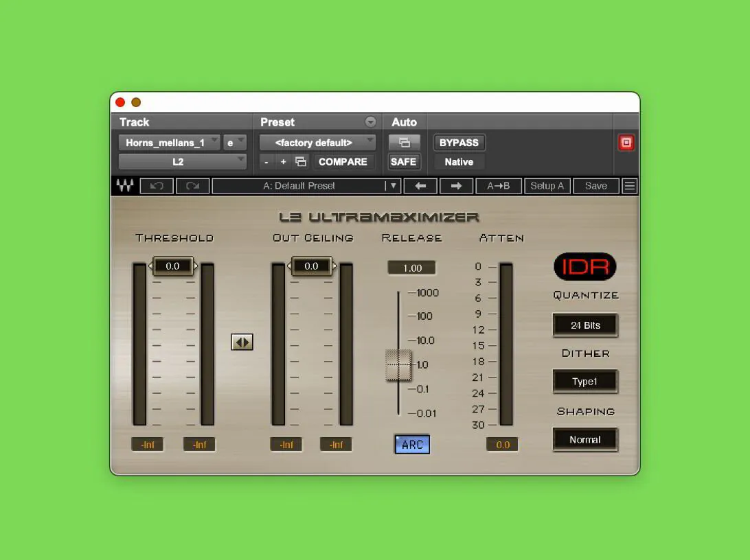The height and width of the screenshot is (560, 750).
Task: Click the red plugin automation icon
Action: click(626, 142)
